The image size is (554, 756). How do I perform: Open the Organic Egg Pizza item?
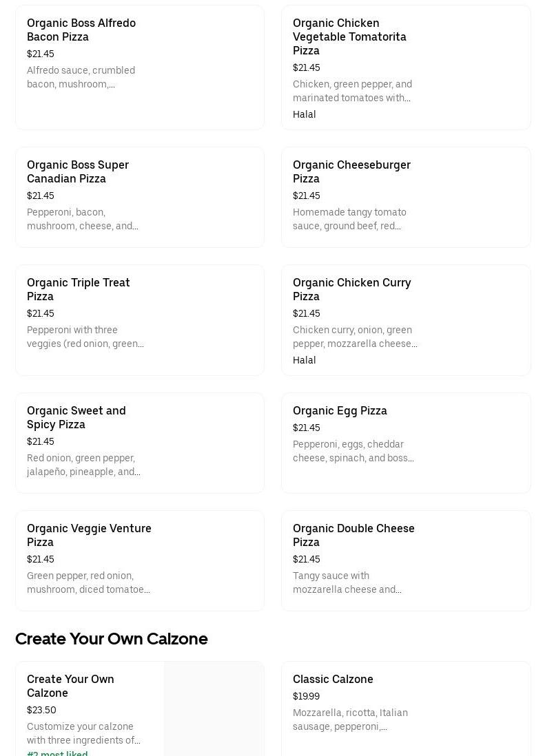[x=406, y=443]
